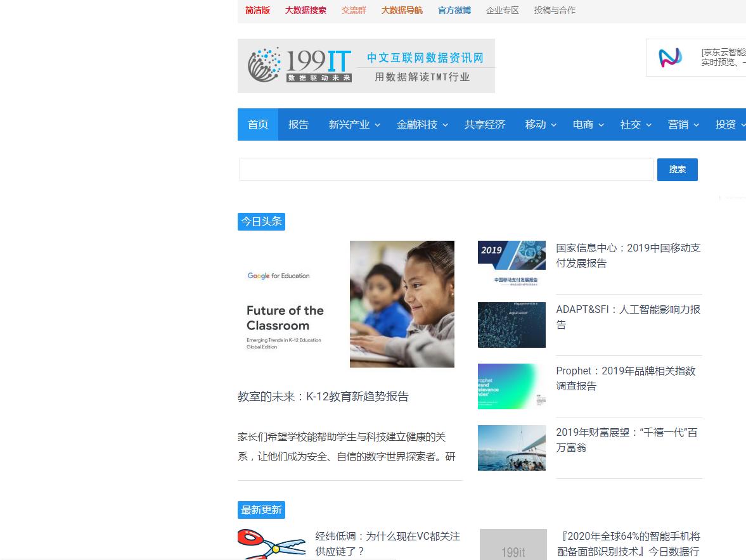Open the 企业专区 top link
Viewport: 746px width, 560px height.
click(x=503, y=11)
